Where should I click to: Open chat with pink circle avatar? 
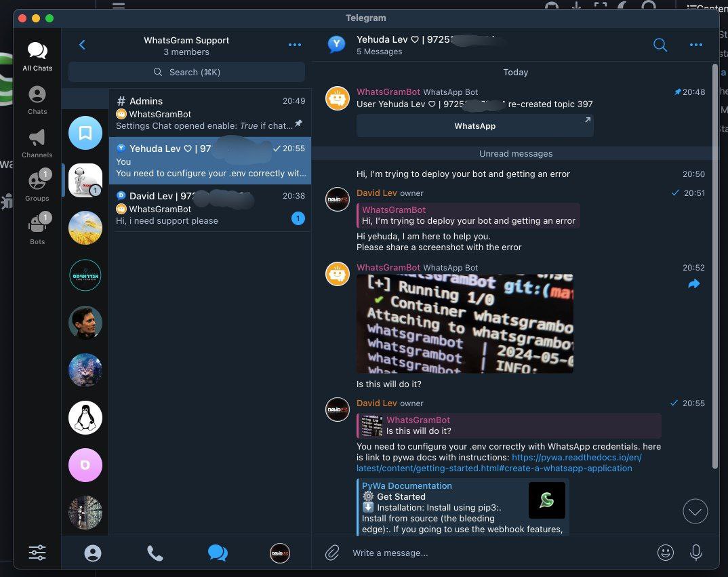(85, 464)
